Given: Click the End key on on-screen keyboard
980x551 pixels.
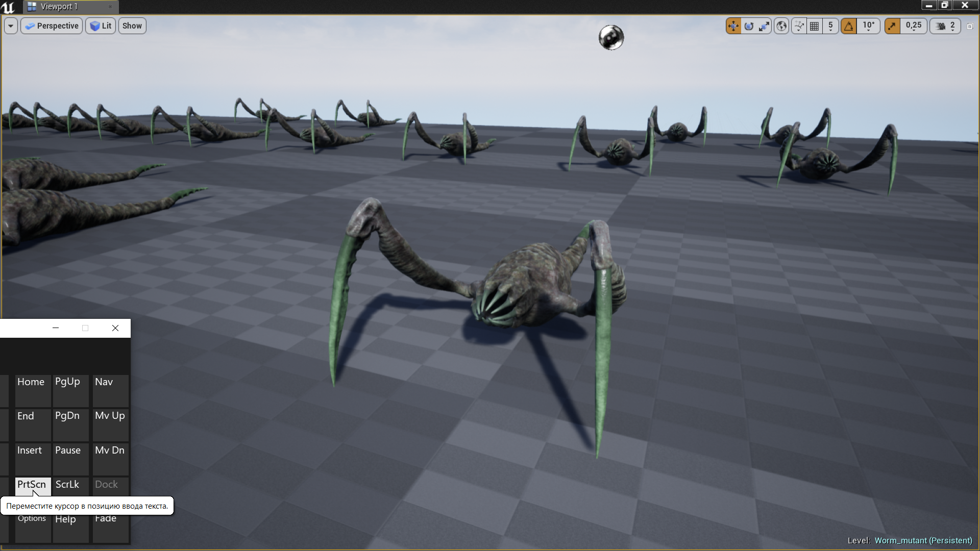Looking at the screenshot, I should [x=33, y=424].
